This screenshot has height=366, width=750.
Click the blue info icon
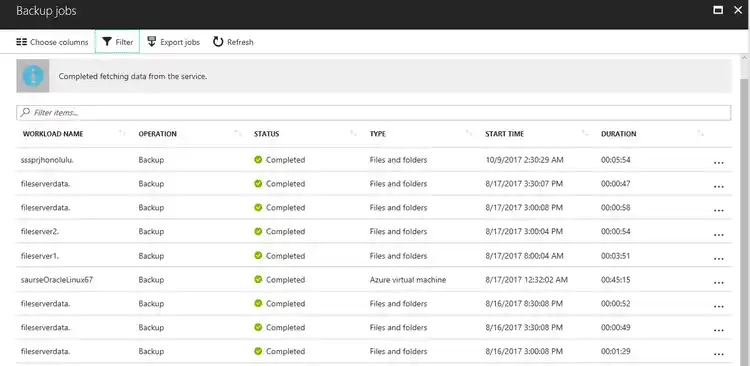pyautogui.click(x=33, y=76)
